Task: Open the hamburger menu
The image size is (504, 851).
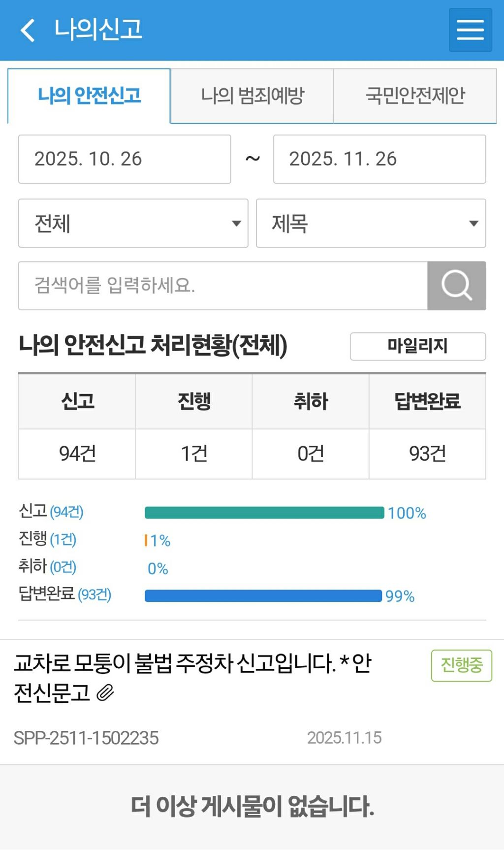Action: coord(470,30)
